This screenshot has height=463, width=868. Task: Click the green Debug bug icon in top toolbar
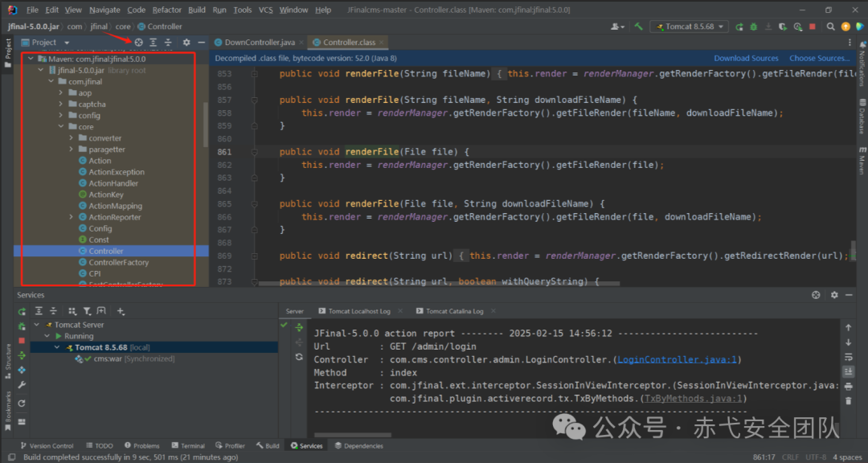tap(754, 26)
